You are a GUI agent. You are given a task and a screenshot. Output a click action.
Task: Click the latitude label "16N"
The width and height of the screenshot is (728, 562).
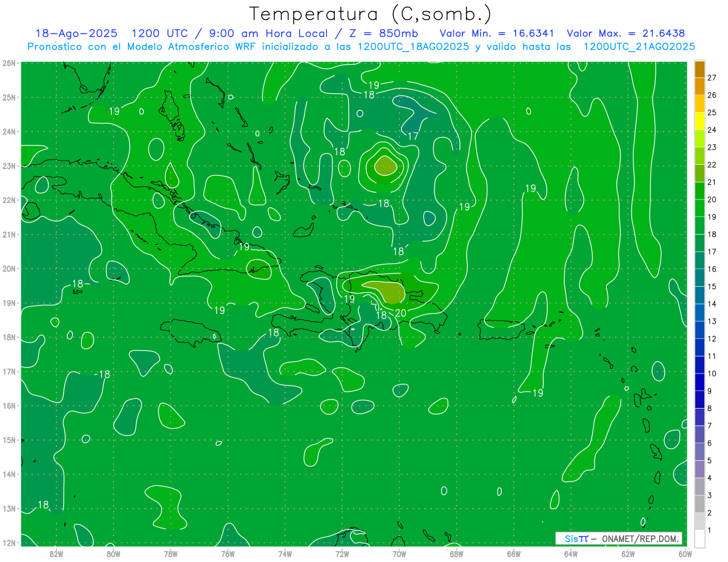9,406
